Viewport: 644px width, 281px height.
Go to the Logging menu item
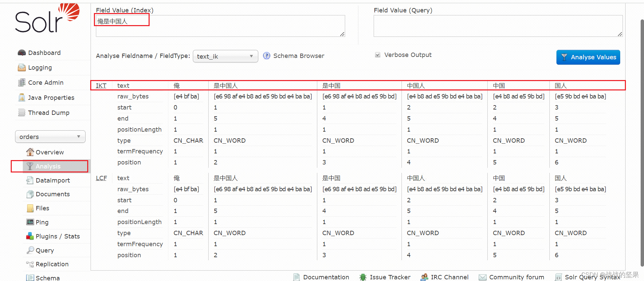click(x=40, y=68)
